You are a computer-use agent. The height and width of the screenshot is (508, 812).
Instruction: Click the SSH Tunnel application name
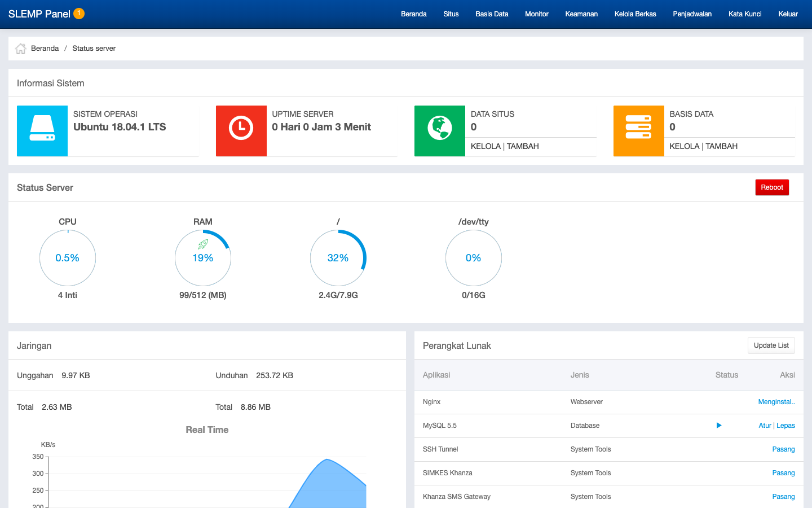[440, 449]
